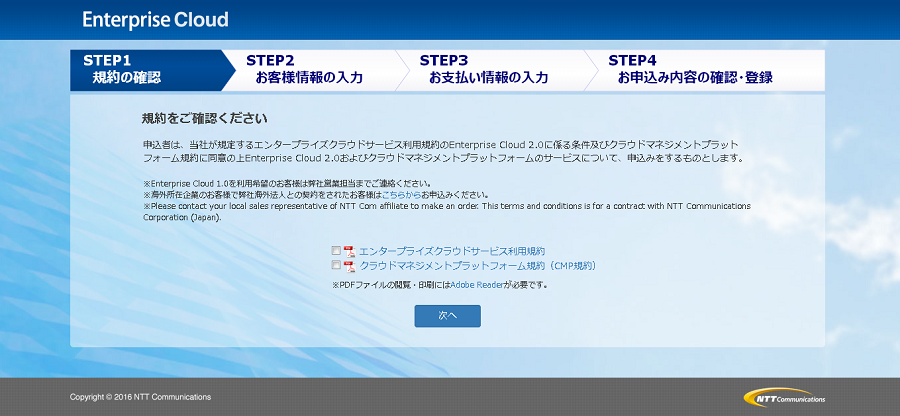Tick the クラウドマネジメントプラットフォーム規約 (CMP規約) checkbox
Screen dimensions: 900x416
(336, 266)
